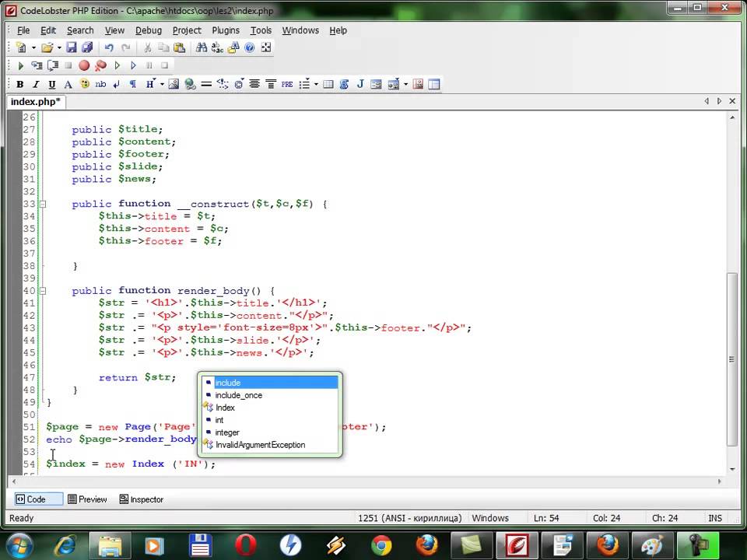Click the blue Help question mark icon
The height and width of the screenshot is (560, 747).
click(250, 47)
